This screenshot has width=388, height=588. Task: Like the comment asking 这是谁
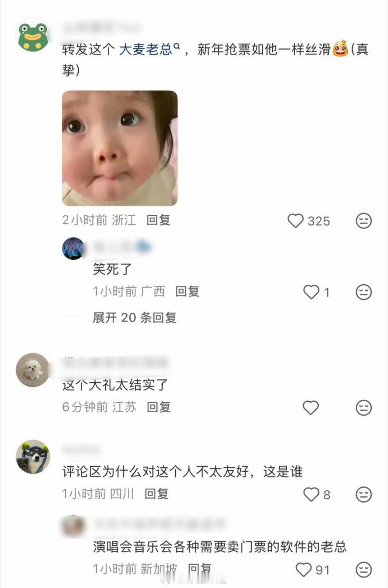pos(311,494)
